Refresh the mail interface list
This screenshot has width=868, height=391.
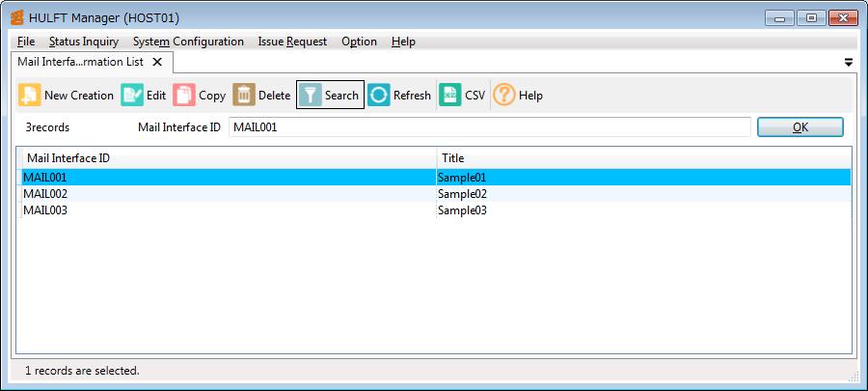point(379,95)
